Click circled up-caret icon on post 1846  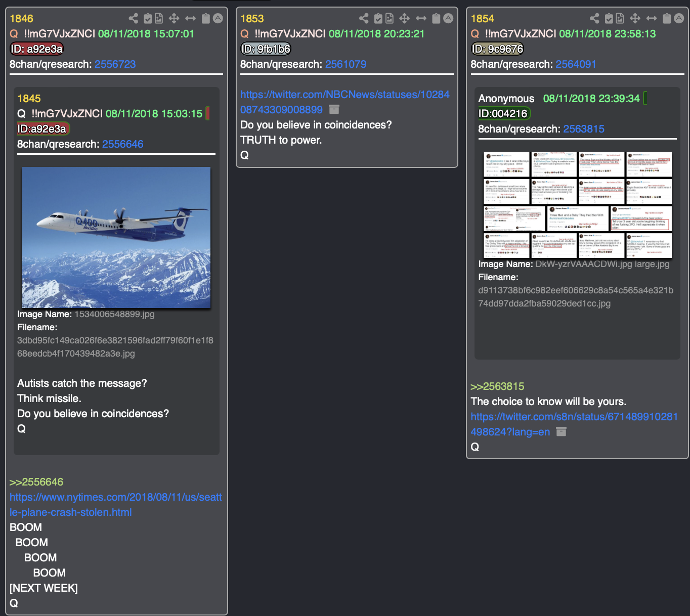218,19
